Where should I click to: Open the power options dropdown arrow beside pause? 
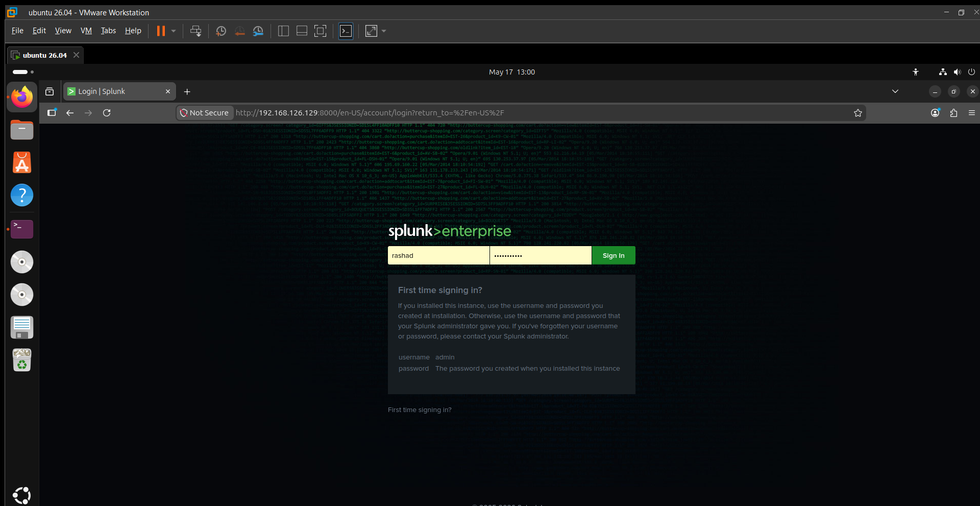(x=174, y=31)
